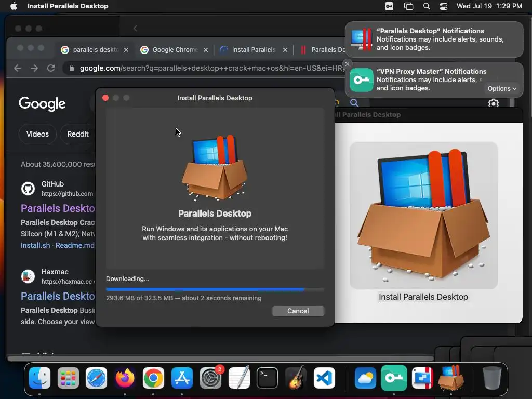This screenshot has width=532, height=399.
Task: Click VPN key icon in menu bar
Action: tap(389, 6)
